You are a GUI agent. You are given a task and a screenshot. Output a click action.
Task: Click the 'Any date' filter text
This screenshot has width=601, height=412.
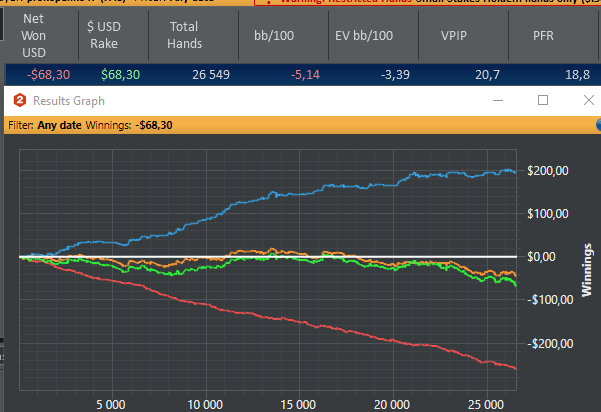[59, 125]
